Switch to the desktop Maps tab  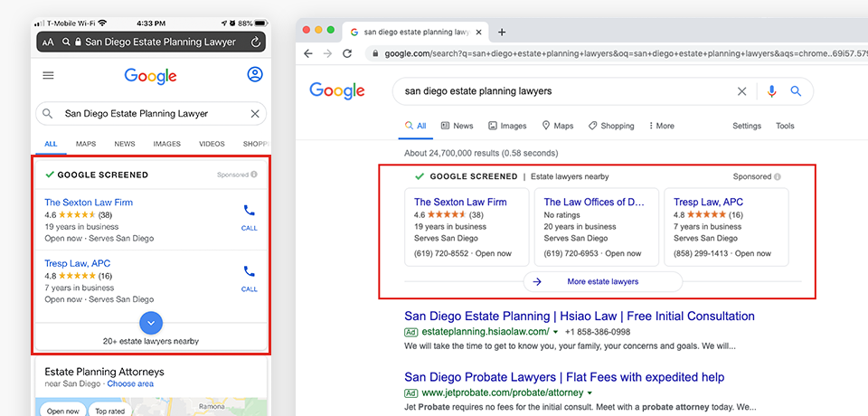pyautogui.click(x=558, y=126)
